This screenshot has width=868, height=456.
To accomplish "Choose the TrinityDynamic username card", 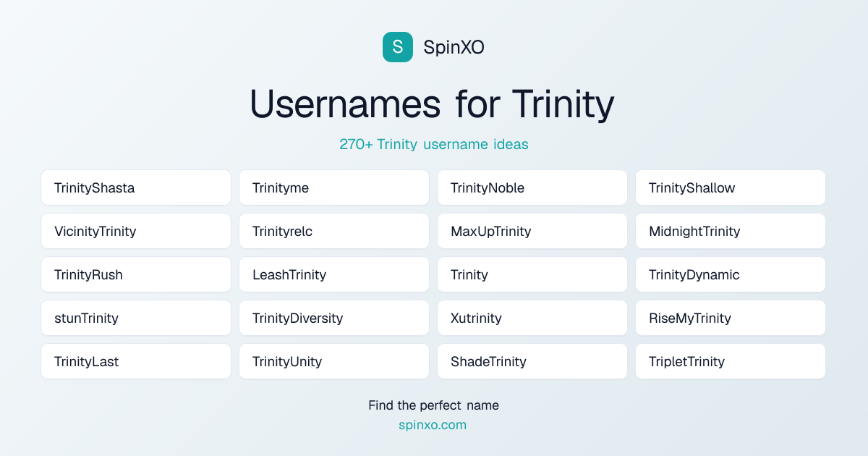I will [731, 274].
